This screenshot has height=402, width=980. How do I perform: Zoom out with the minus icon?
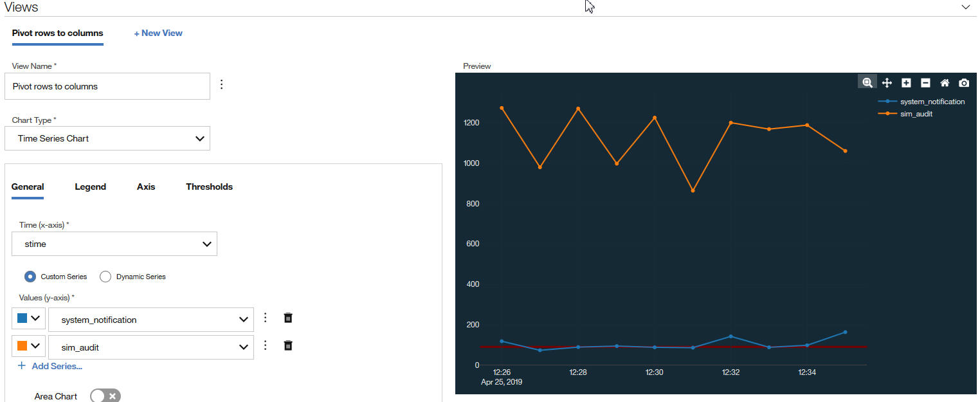point(925,82)
